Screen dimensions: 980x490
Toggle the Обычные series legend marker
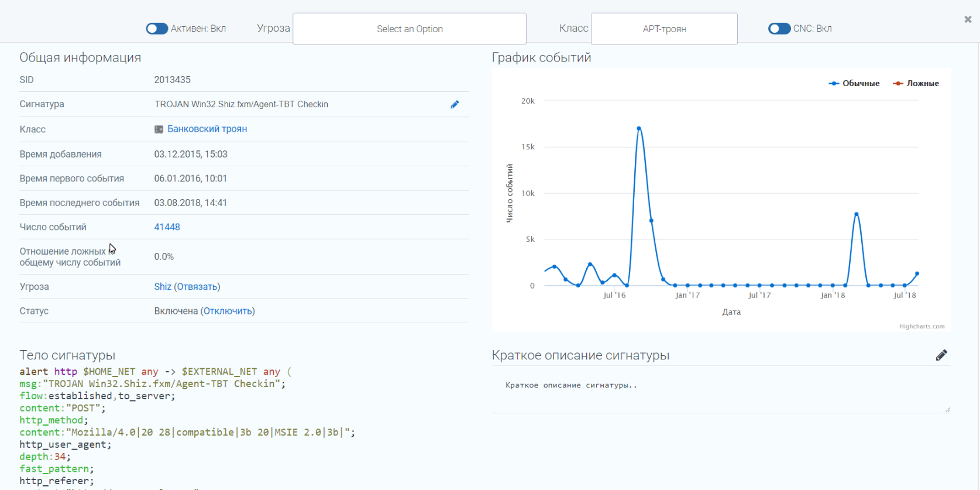point(834,84)
